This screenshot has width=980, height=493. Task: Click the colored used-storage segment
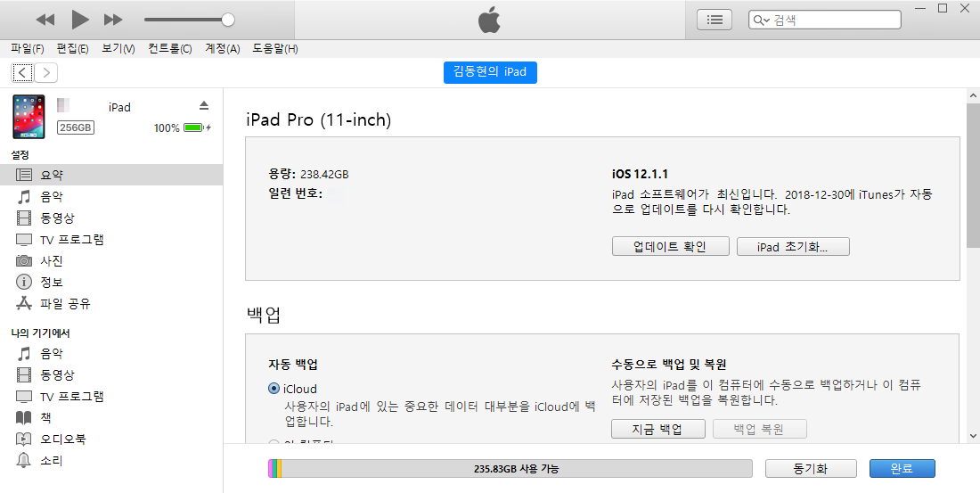click(275, 469)
